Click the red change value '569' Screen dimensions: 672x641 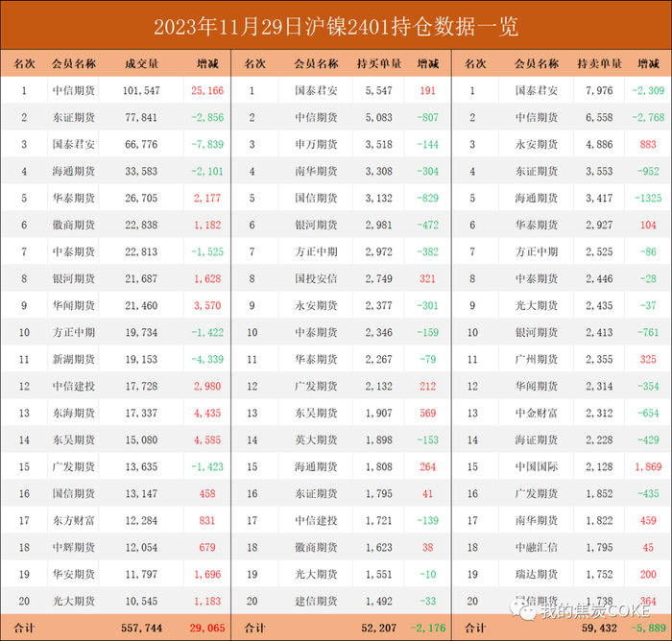coord(428,414)
